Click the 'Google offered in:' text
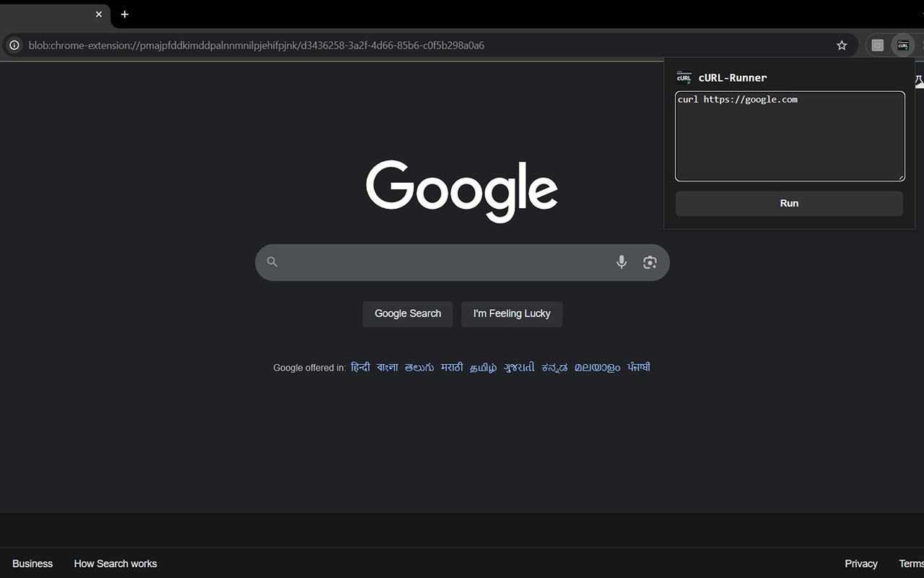924x578 pixels. pos(310,368)
